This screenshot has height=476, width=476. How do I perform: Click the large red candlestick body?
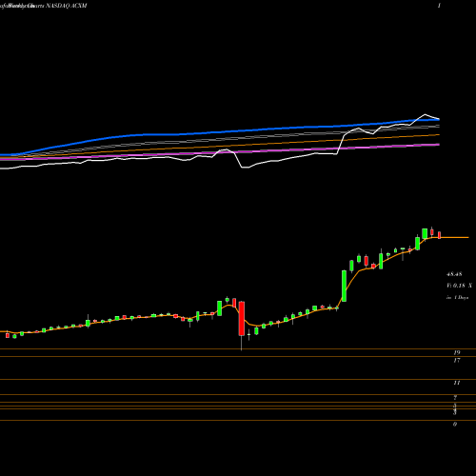(x=242, y=318)
